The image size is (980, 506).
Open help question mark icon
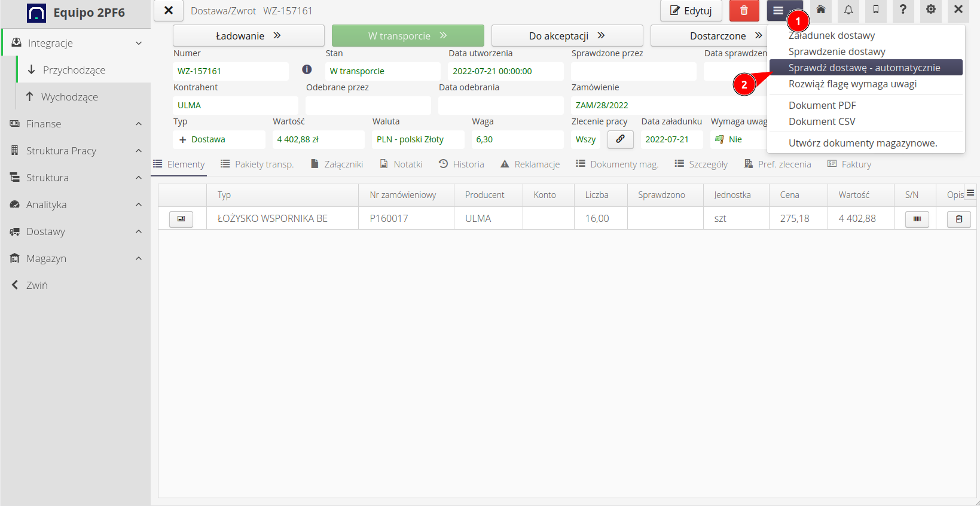pos(903,10)
